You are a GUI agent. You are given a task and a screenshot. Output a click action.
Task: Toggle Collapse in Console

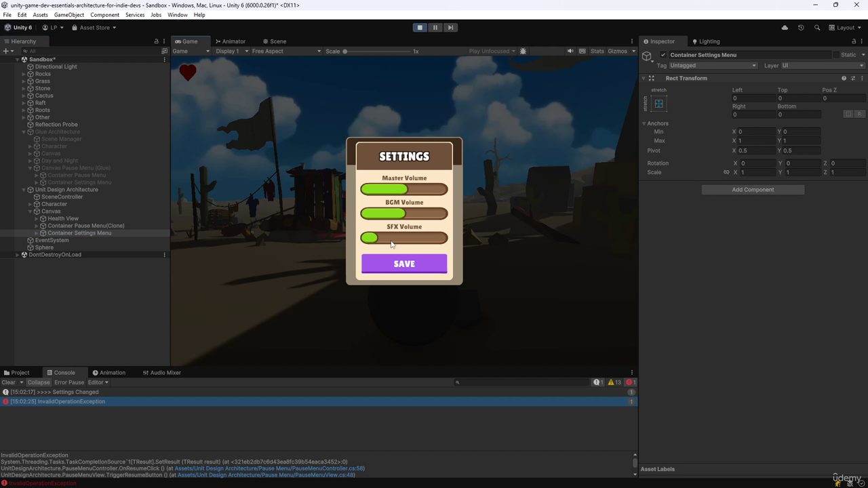pos(39,382)
